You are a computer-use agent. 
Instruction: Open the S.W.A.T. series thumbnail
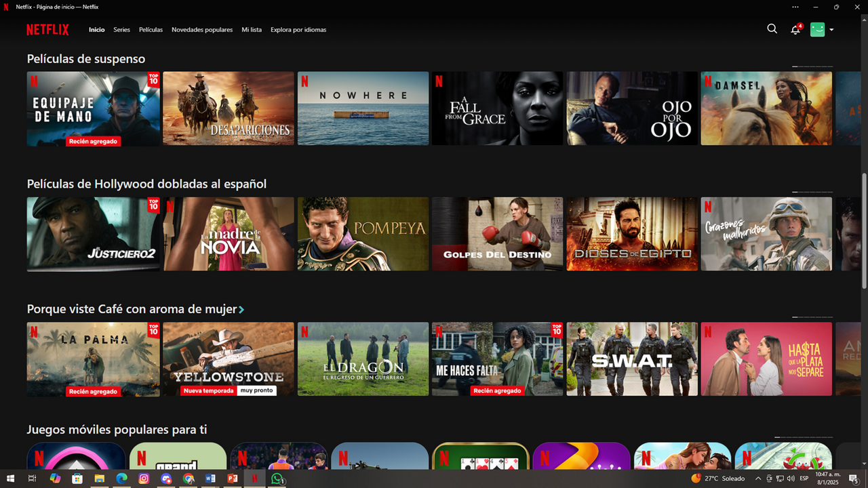(632, 359)
